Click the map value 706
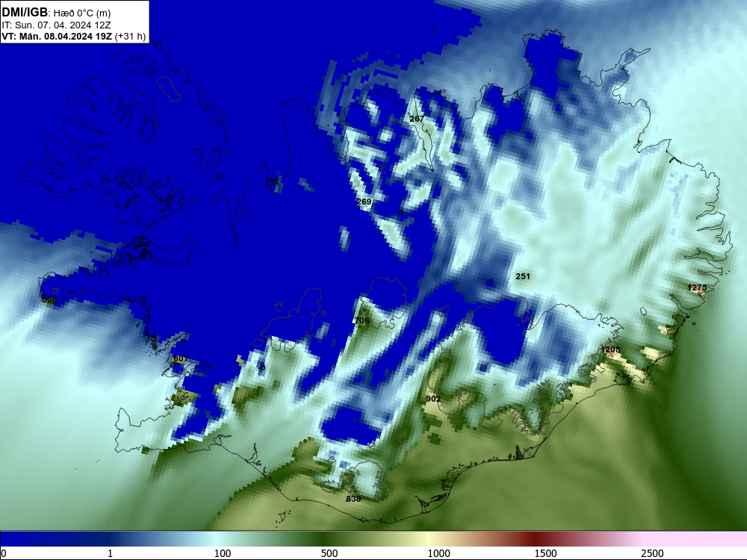Image resolution: width=747 pixels, height=560 pixels. pyautogui.click(x=362, y=320)
